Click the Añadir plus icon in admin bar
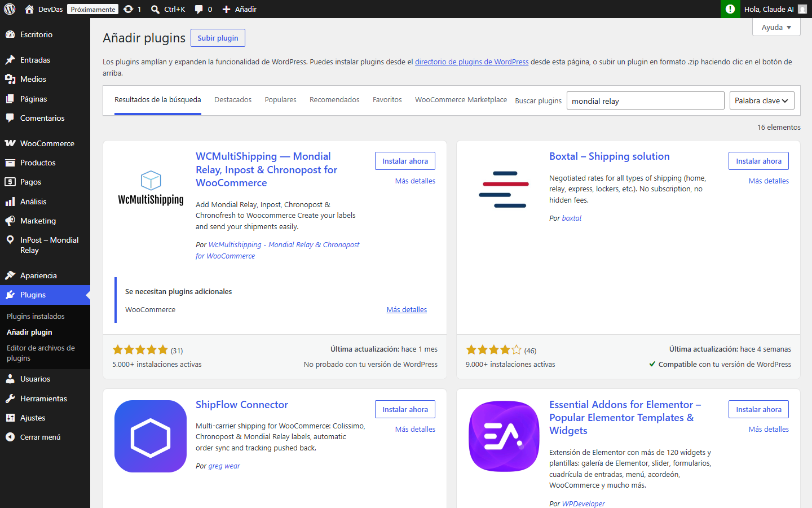812x508 pixels. pos(226,9)
